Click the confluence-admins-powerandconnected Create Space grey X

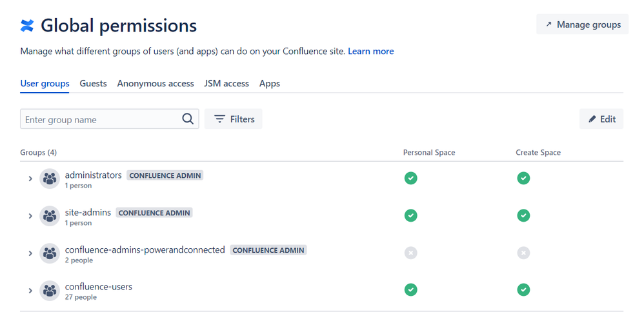tap(523, 253)
